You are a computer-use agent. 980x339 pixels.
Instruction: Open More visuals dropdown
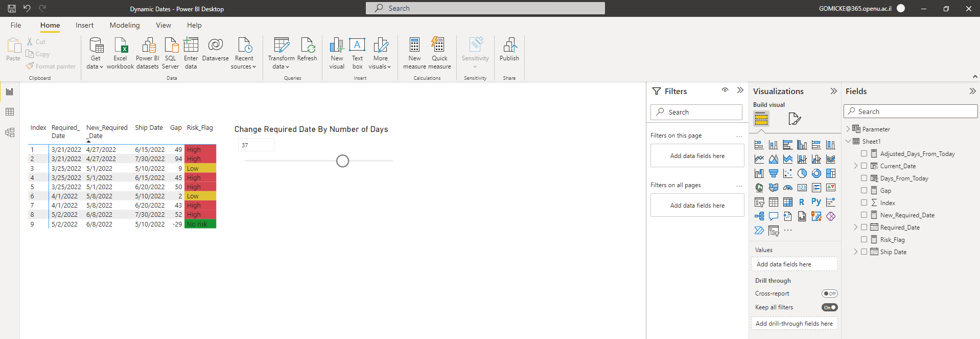click(x=380, y=53)
